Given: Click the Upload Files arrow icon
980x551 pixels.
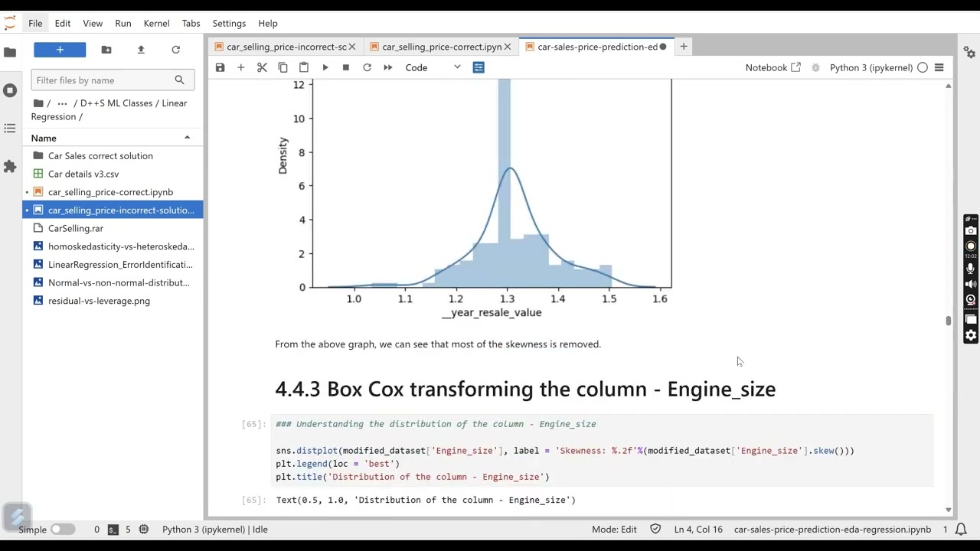Looking at the screenshot, I should (x=141, y=50).
